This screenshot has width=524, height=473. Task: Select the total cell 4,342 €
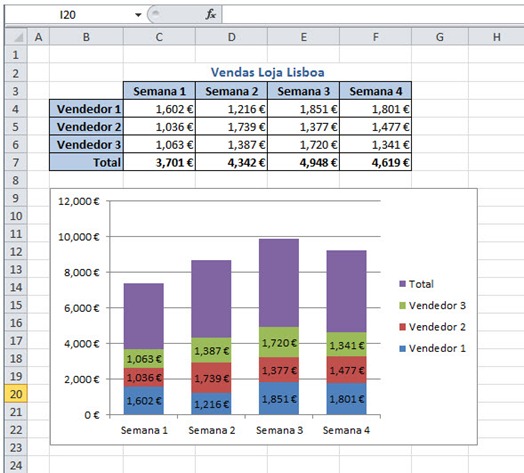point(231,162)
